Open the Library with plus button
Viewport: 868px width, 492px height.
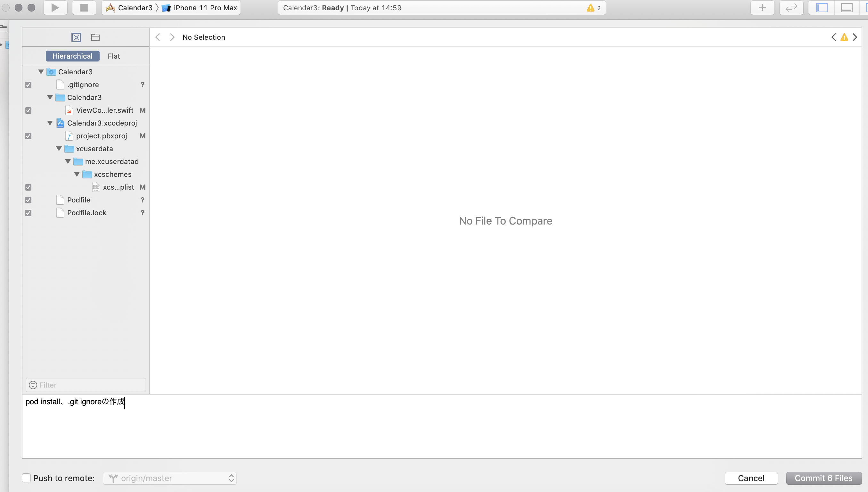pyautogui.click(x=762, y=8)
